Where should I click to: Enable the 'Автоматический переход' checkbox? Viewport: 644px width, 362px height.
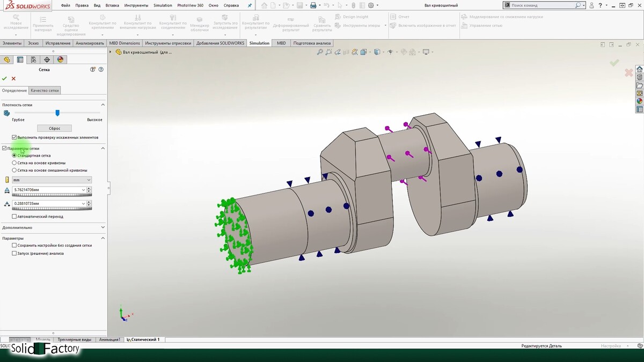[14, 217]
